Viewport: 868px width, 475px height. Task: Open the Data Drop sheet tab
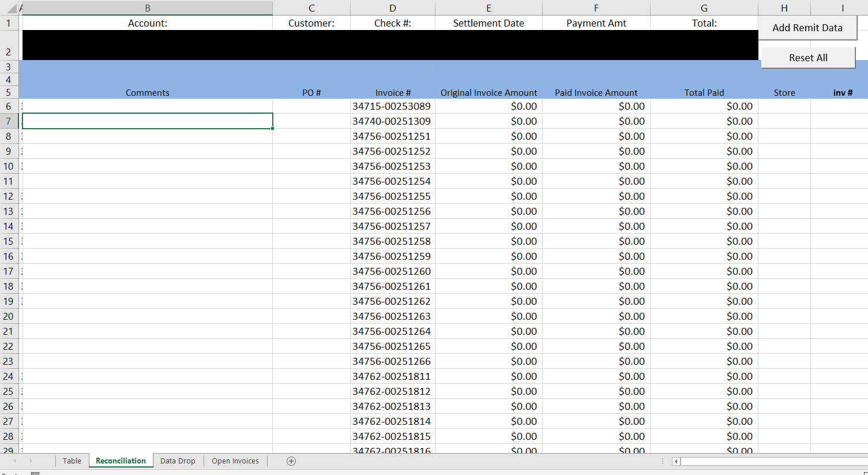(178, 461)
